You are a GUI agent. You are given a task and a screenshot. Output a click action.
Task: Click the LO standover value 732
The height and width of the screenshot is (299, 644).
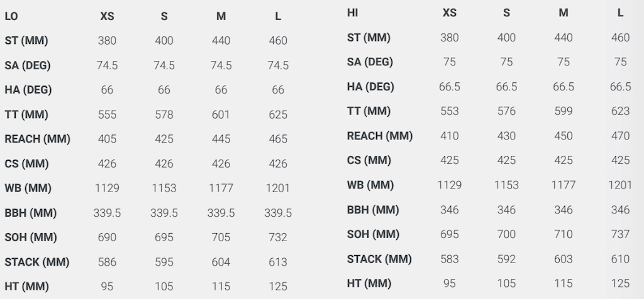[x=278, y=237]
